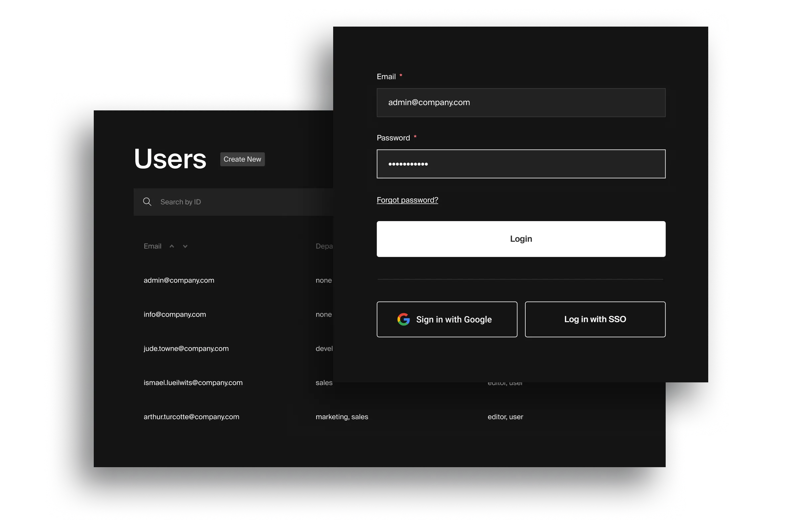Viewport: 798px width, 532px height.
Task: Open arthur.turcotte@company.com user row
Action: pyautogui.click(x=192, y=417)
